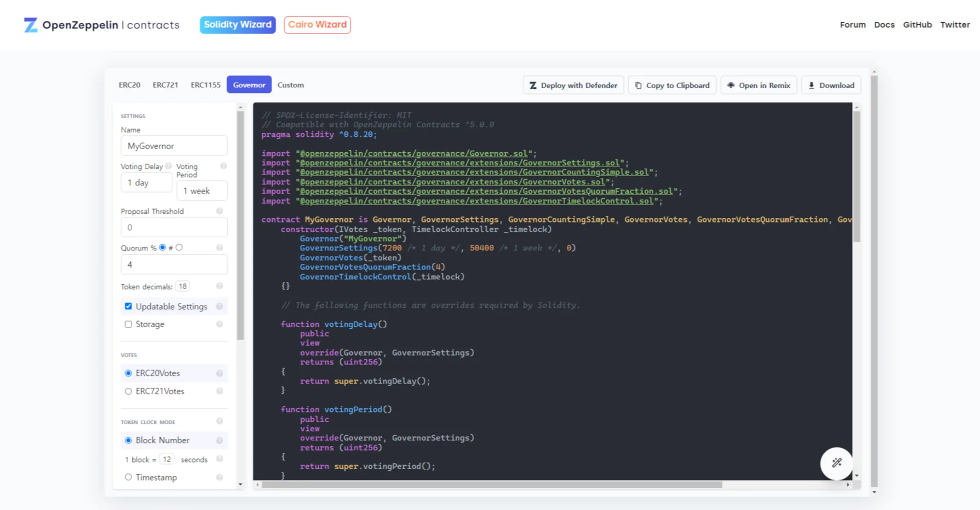Viewport: 980px width, 510px height.
Task: Click the block seconds input field
Action: [167, 459]
